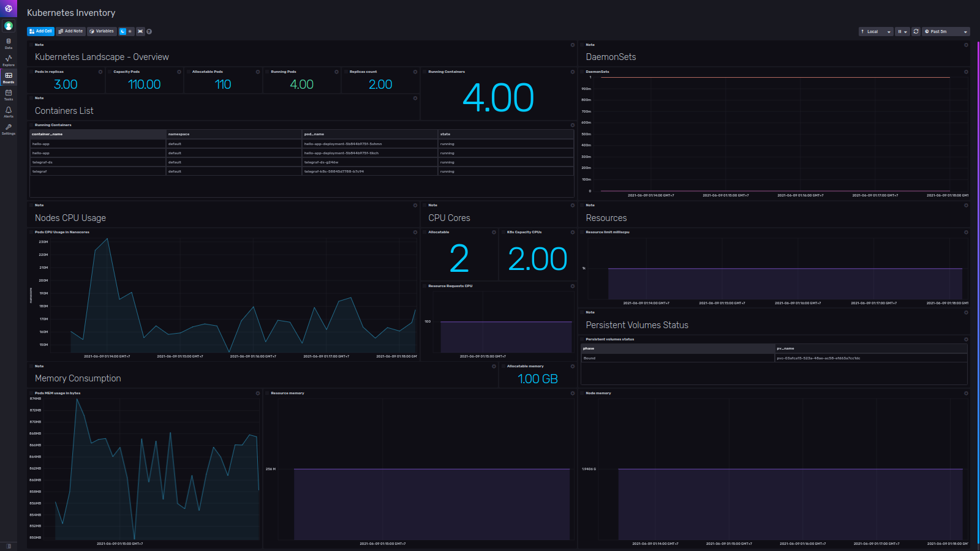Click the user avatar icon
The height and width of the screenshot is (551, 980).
coord(9,26)
